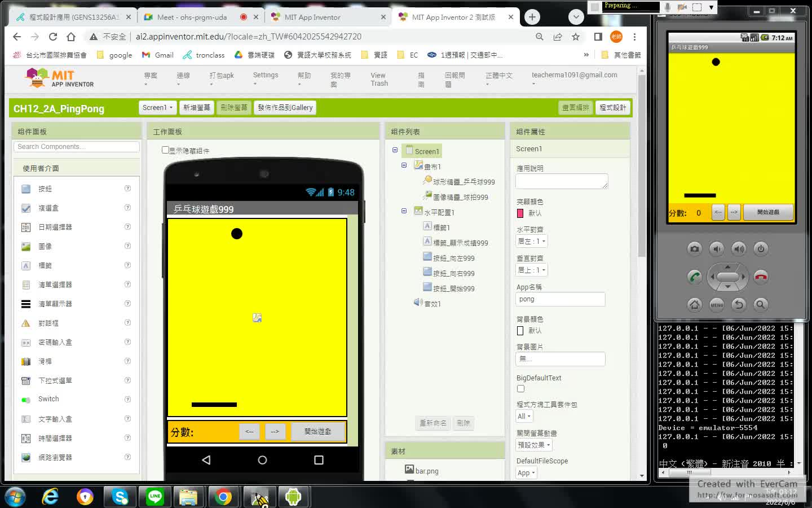Click the 新增螢幕 add screen button

point(196,108)
